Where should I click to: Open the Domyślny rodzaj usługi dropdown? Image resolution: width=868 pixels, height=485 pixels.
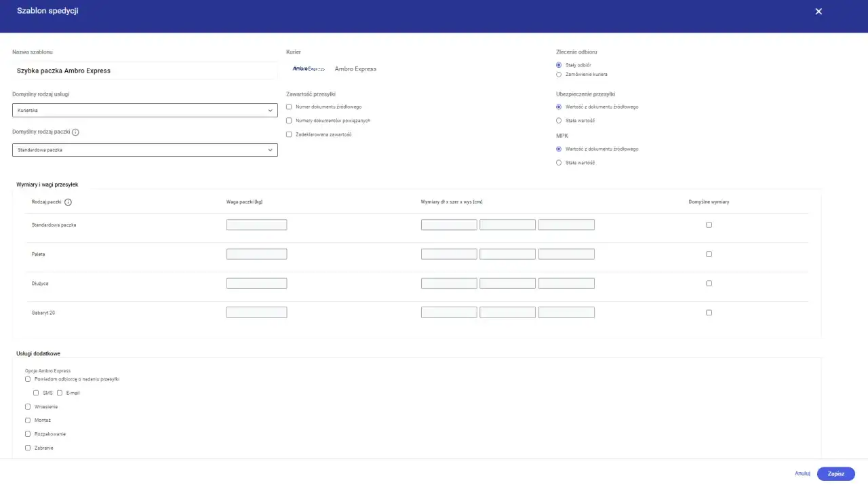click(145, 110)
